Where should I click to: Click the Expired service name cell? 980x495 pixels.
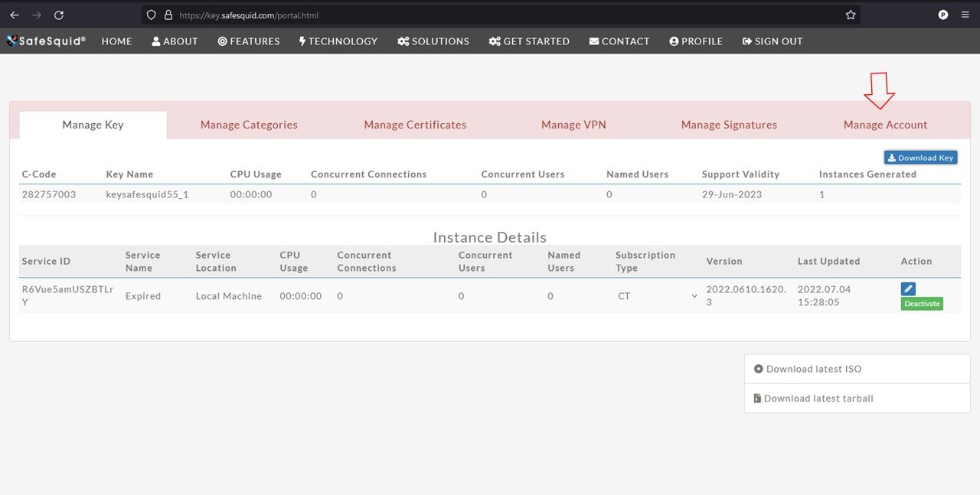143,296
